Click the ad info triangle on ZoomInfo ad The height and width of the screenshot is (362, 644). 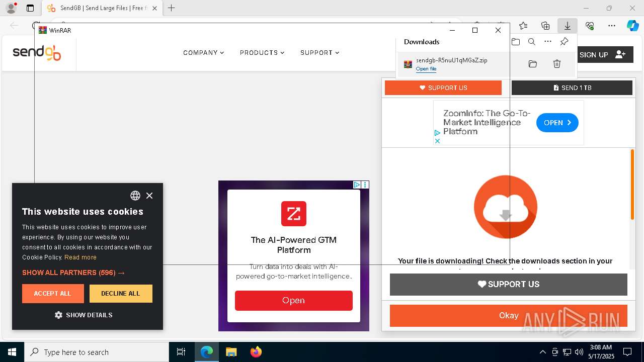[437, 133]
